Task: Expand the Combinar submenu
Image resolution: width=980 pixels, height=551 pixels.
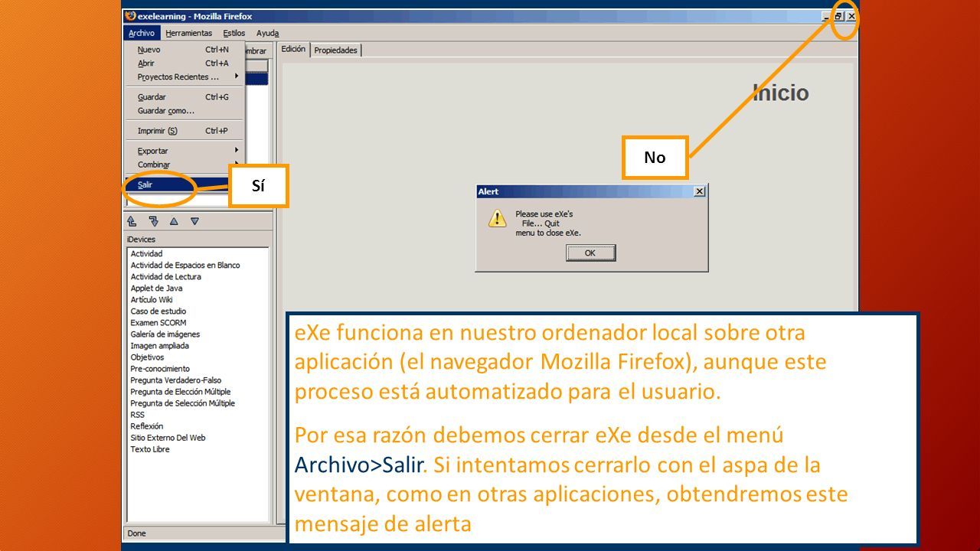Action: tap(184, 165)
